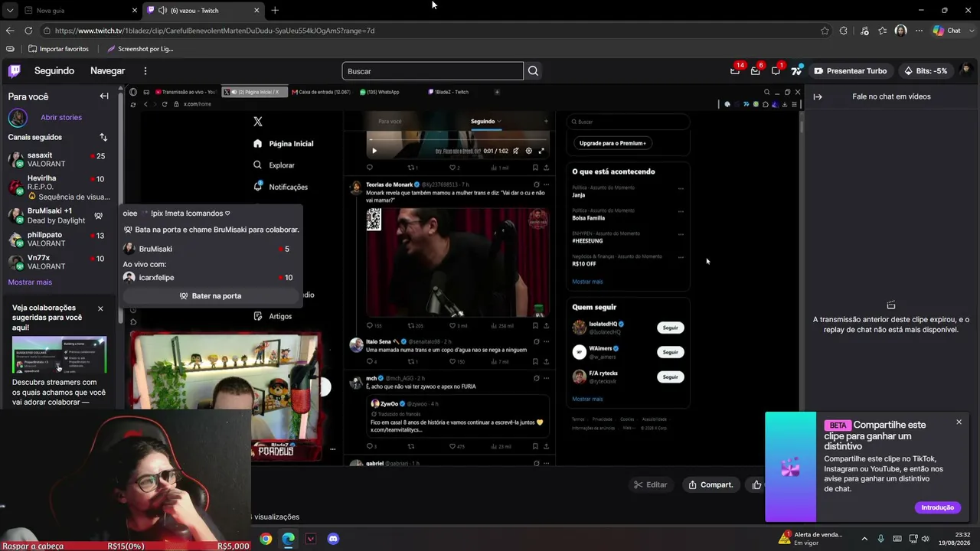980x551 pixels.
Task: Click the Presentear Turbo button
Action: (x=851, y=71)
